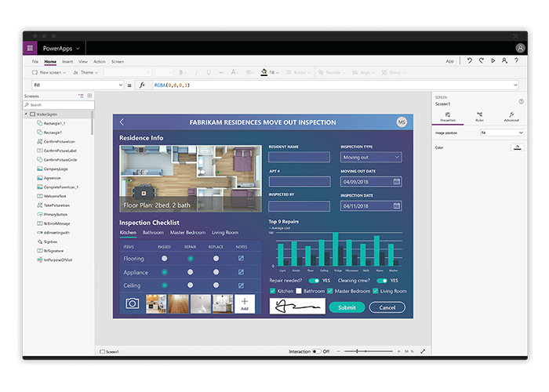Open the Insert menu

pos(67,61)
